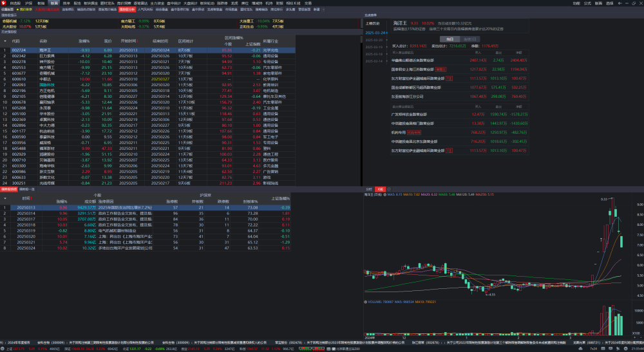
Task: Expand the dropdown arrow beside 时间 column
Action: point(5,199)
